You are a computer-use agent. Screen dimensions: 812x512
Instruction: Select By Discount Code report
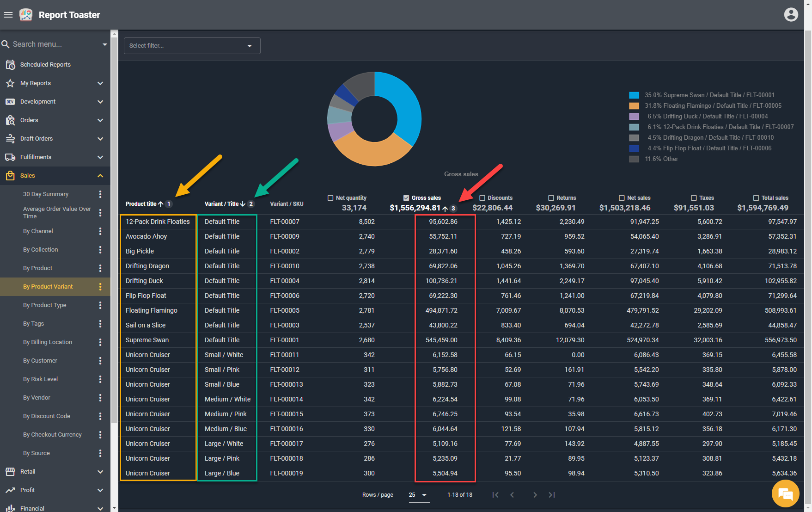[47, 416]
